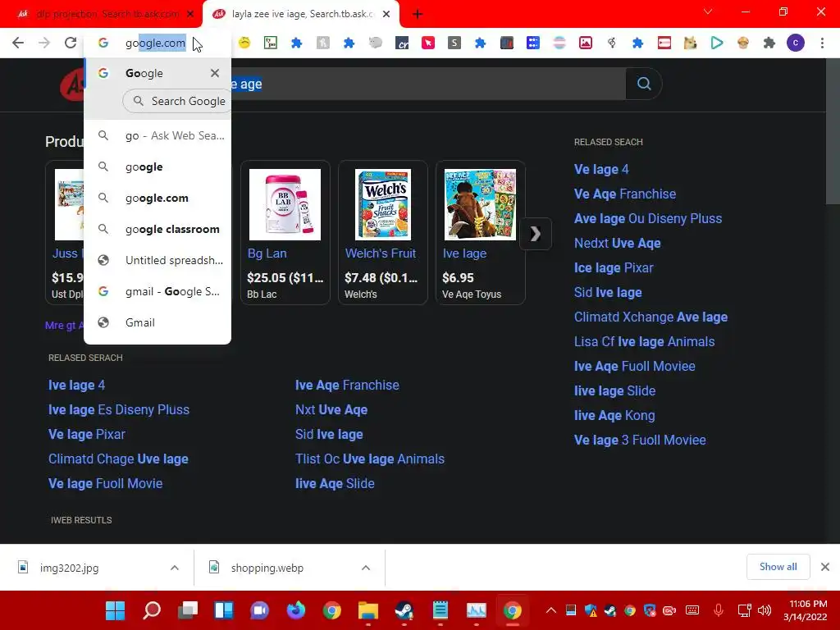The height and width of the screenshot is (630, 840).
Task: Open 'Ve Aqe Franchise' related search link
Action: [x=624, y=194]
